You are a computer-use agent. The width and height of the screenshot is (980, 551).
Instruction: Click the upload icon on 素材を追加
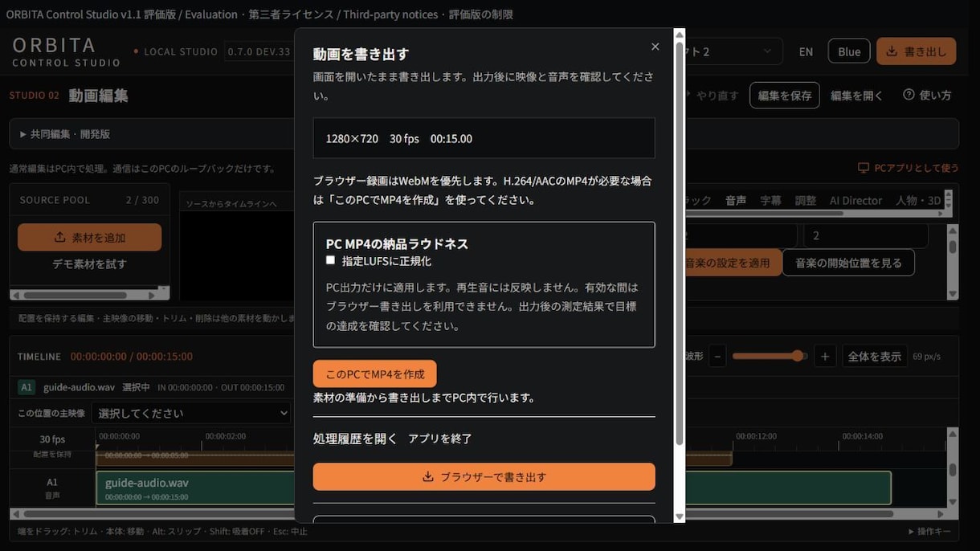point(59,237)
